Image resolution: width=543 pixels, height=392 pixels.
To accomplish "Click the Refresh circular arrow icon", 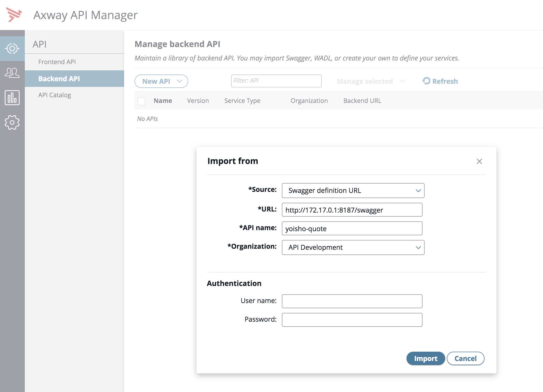I will 426,81.
